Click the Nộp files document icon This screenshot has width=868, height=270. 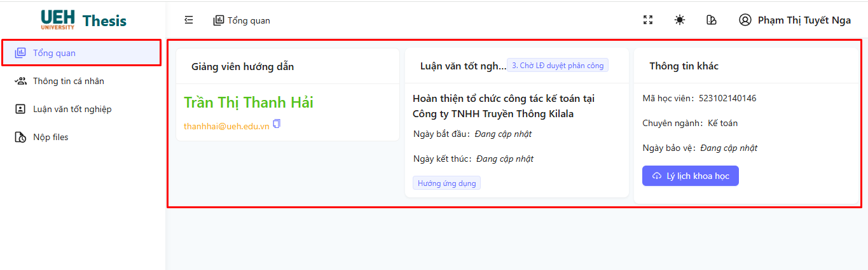click(21, 137)
